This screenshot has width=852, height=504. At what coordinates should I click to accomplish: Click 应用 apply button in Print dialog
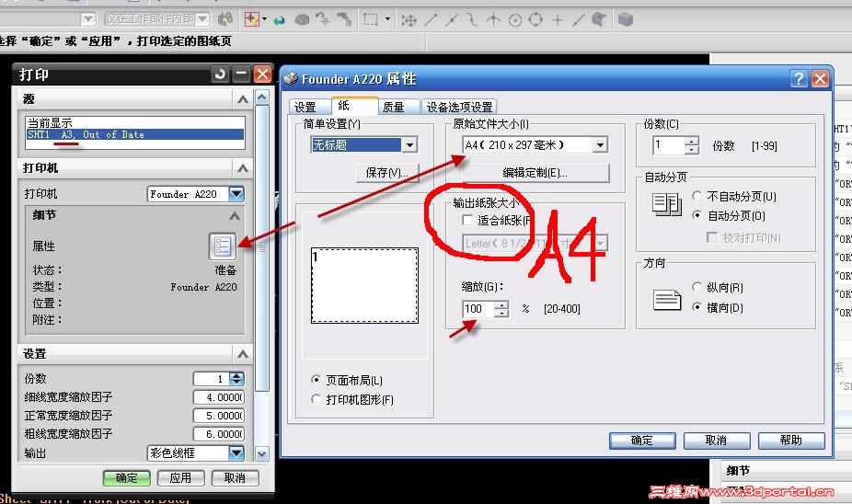click(x=180, y=478)
